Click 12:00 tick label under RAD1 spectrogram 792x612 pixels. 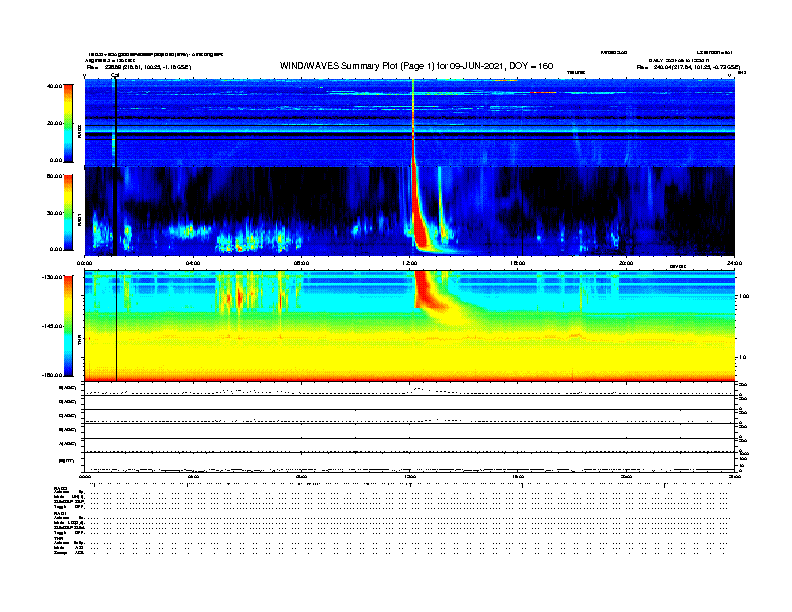click(410, 263)
